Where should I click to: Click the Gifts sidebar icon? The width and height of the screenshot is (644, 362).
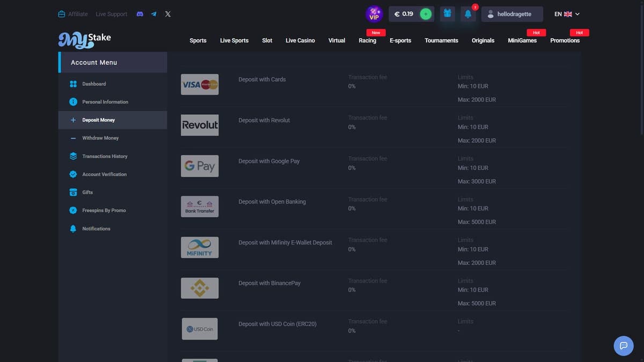tap(74, 193)
